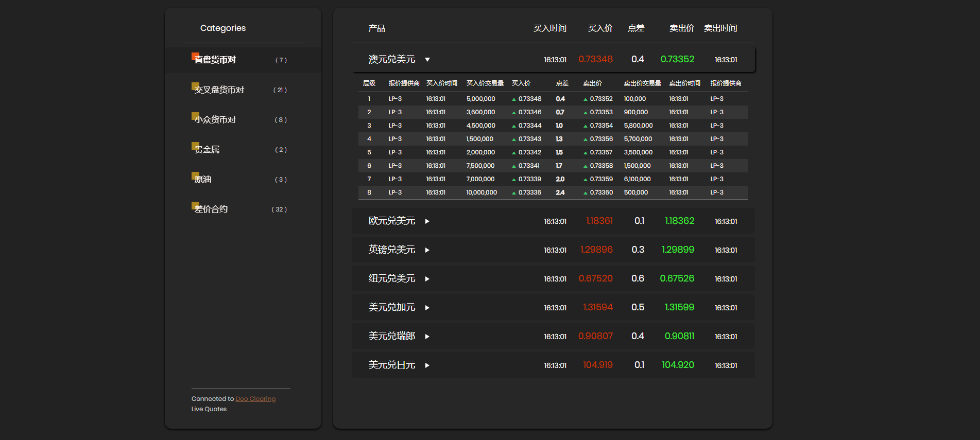This screenshot has width=980, height=440.
Task: Click the 层级 depth column header
Action: [369, 83]
